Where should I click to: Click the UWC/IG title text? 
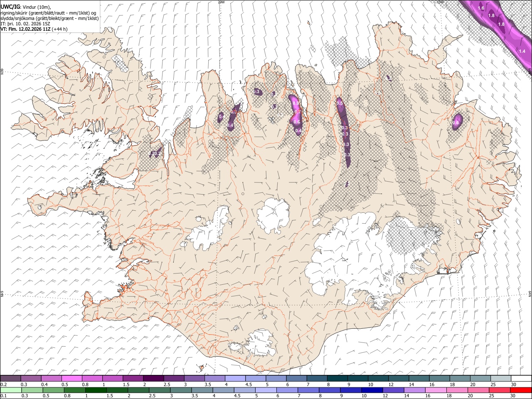pos(10,7)
